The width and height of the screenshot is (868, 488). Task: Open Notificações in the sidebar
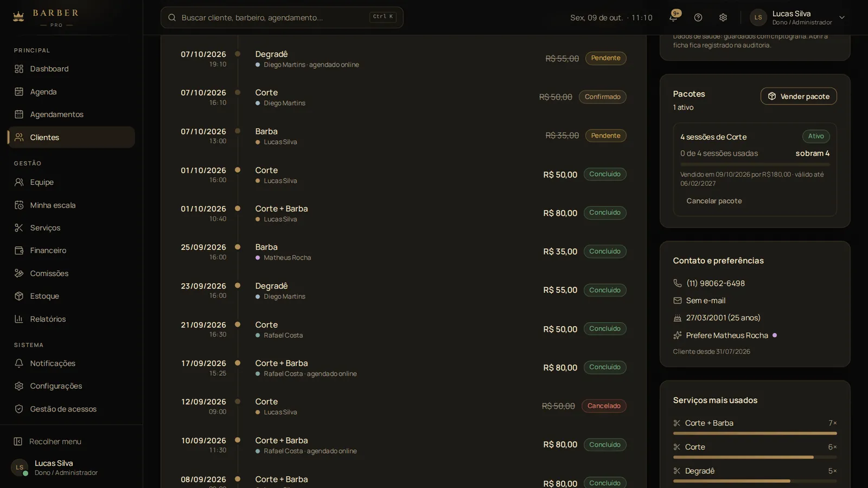click(71, 363)
